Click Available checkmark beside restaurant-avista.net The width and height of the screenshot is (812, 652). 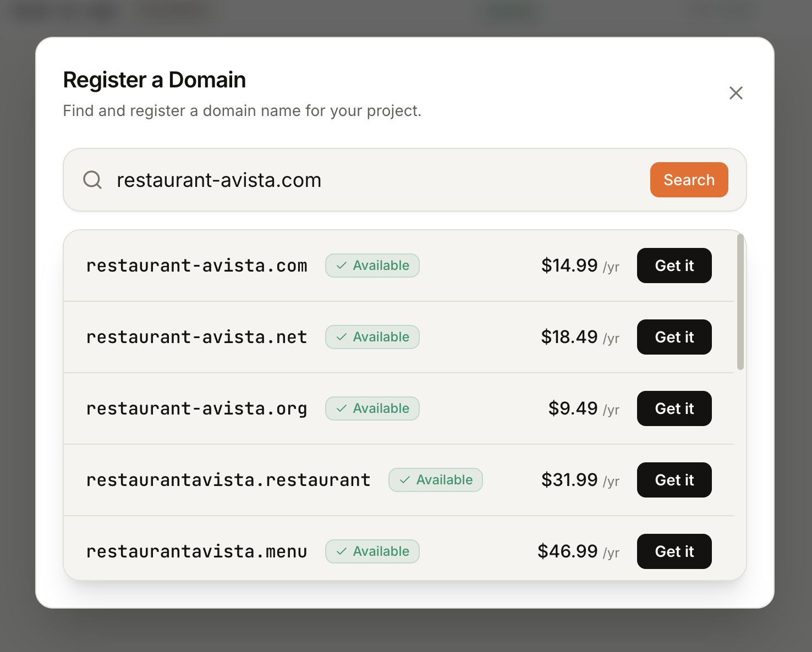372,337
